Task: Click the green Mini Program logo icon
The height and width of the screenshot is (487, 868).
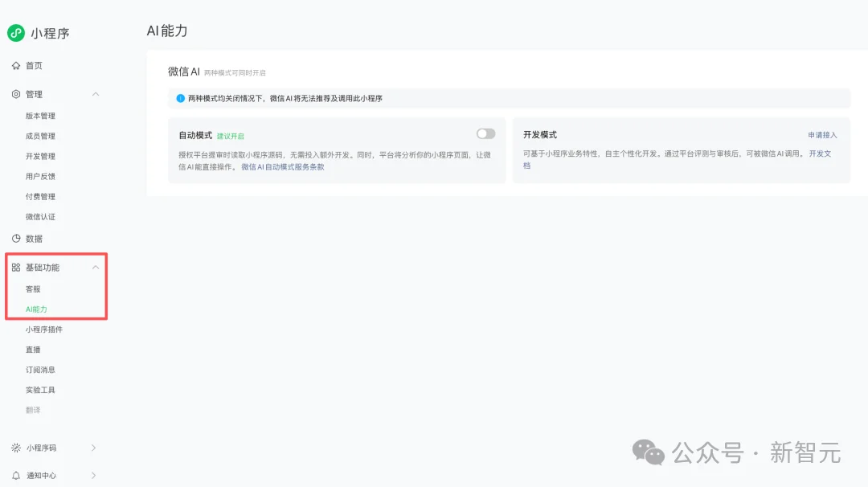Action: point(16,33)
